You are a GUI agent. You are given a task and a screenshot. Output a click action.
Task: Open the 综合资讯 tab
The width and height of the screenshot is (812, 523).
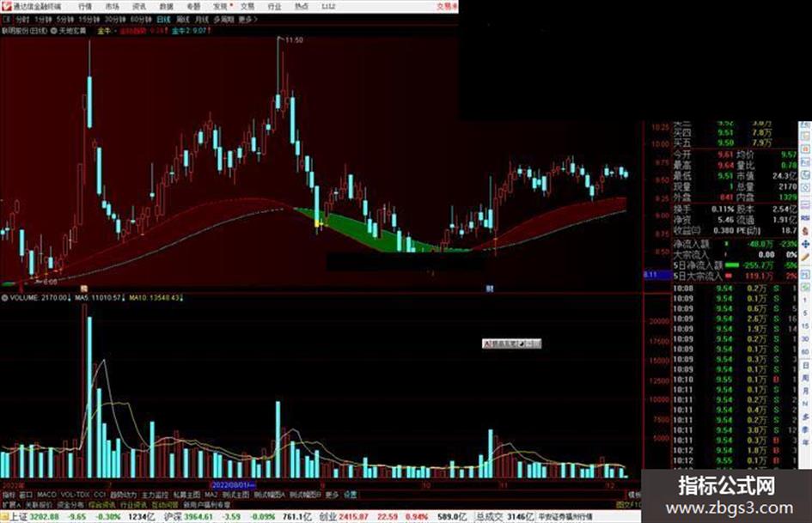point(102,504)
